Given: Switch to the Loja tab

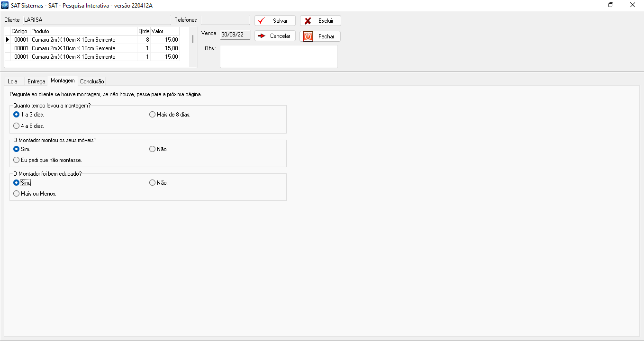Looking at the screenshot, I should point(13,81).
